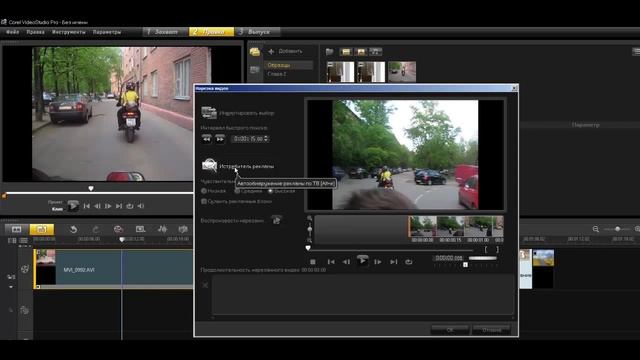Jump to end in trim dialog player
640x360 pixels.
pyautogui.click(x=393, y=262)
